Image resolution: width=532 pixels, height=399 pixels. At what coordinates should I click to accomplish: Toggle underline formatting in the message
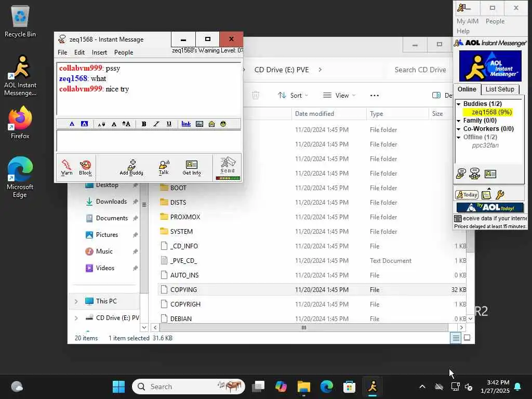point(169,124)
